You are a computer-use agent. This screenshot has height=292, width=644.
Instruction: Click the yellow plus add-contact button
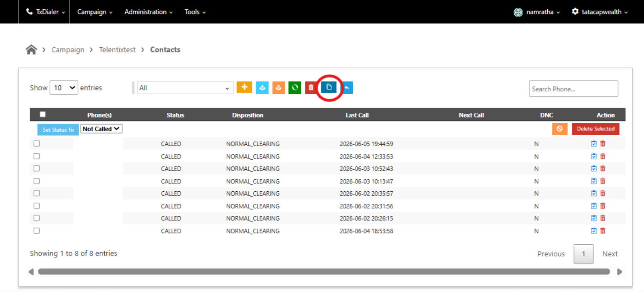pos(244,87)
